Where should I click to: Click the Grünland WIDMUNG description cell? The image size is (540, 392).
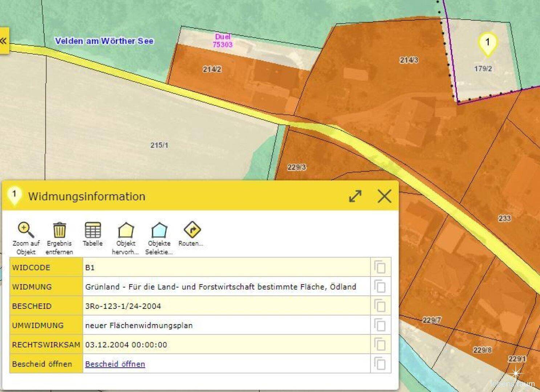click(x=227, y=287)
